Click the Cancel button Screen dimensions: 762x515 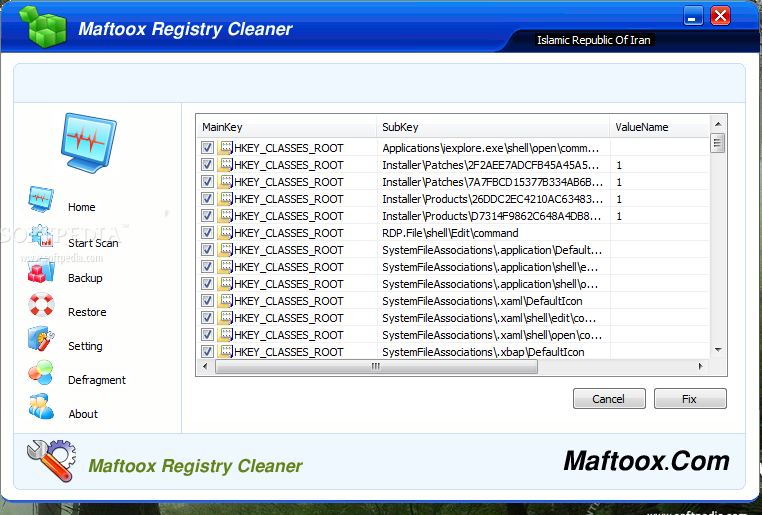(609, 398)
